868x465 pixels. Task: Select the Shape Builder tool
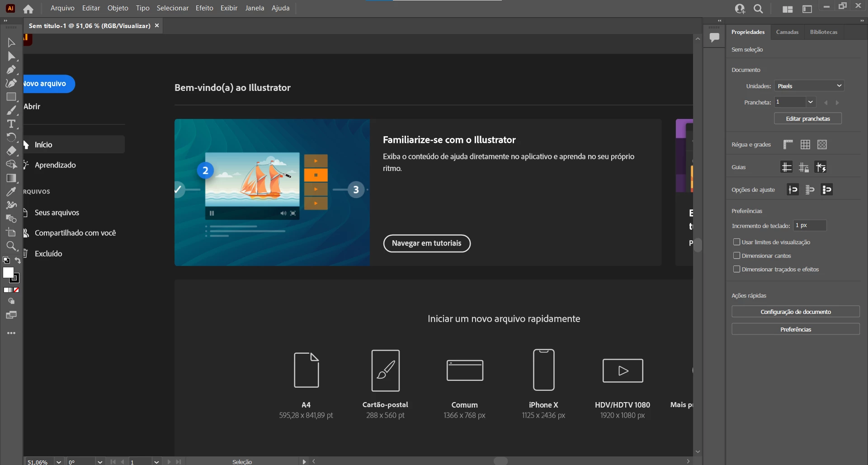11,219
